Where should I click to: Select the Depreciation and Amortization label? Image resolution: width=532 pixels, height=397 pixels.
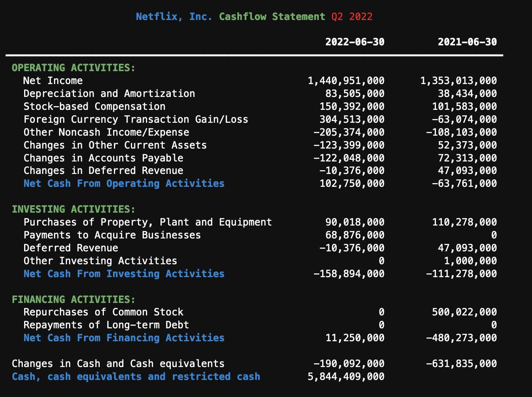coord(109,94)
